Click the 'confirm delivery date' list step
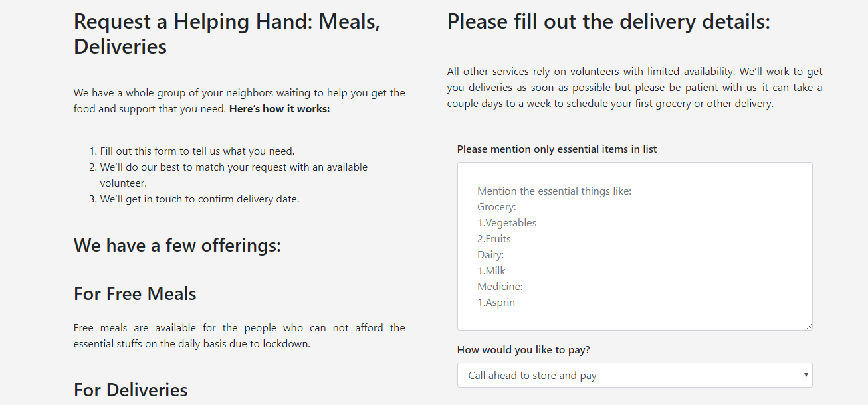 pyautogui.click(x=199, y=199)
